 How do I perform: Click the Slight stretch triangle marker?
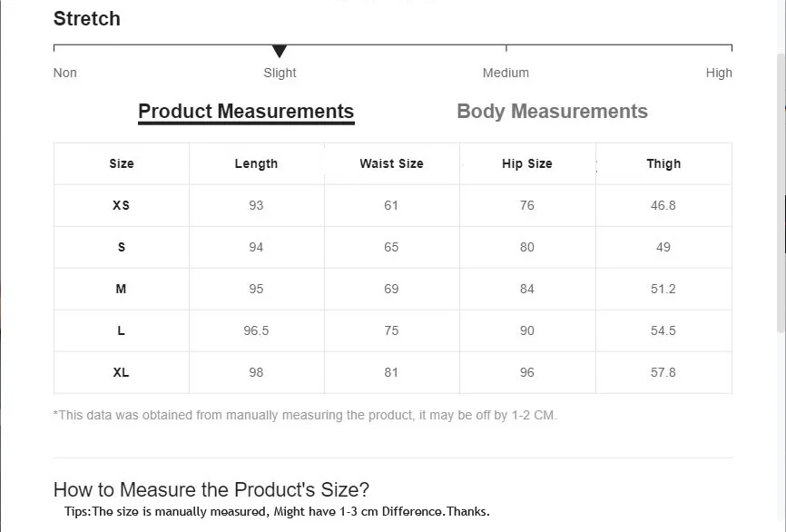coord(280,52)
